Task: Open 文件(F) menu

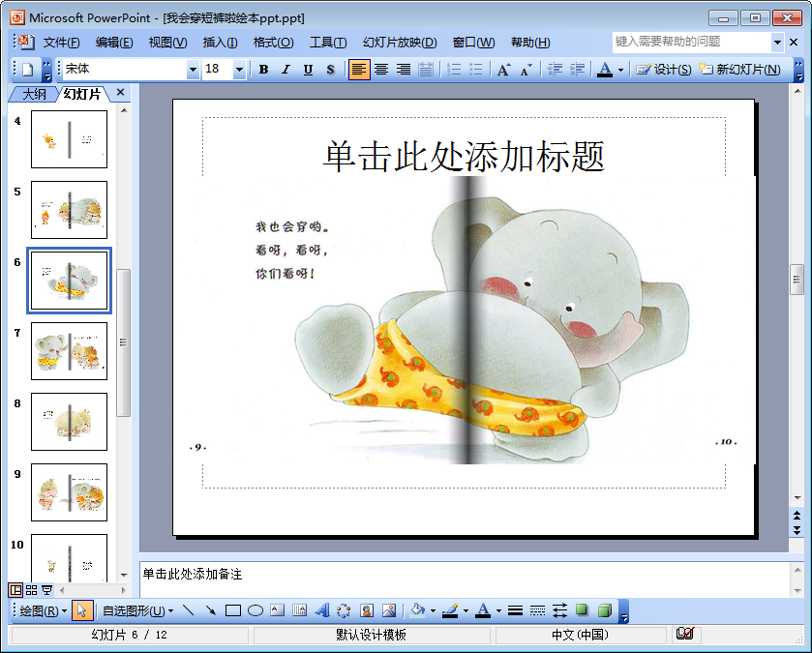Action: click(61, 43)
